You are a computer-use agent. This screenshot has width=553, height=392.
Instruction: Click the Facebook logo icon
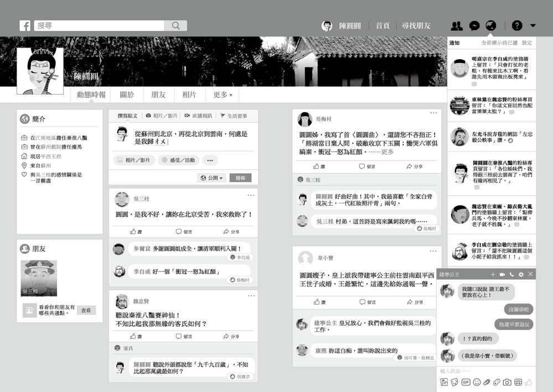tap(25, 26)
